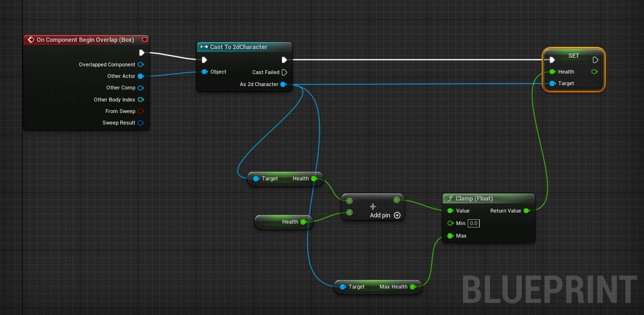Click the As 2d Character output pin
Image resolution: width=644 pixels, height=315 pixels.
pos(283,84)
